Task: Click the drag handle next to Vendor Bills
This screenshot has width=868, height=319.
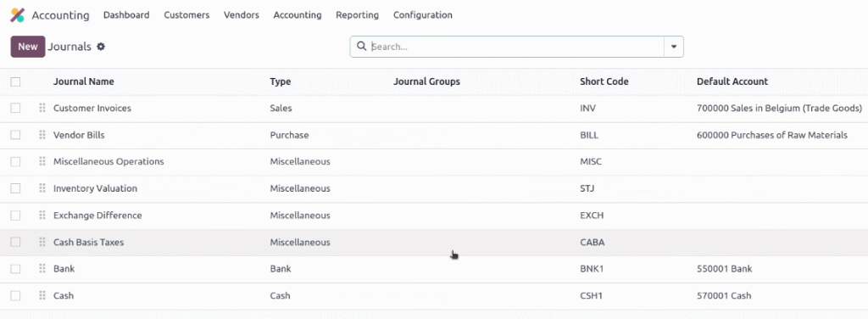Action: pyautogui.click(x=42, y=135)
